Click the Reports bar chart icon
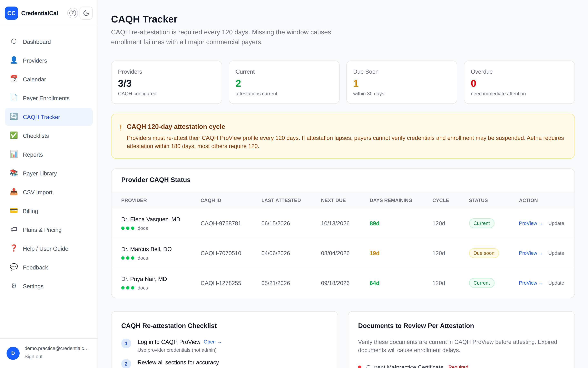Viewport: 588px width, 368px height. (14, 155)
